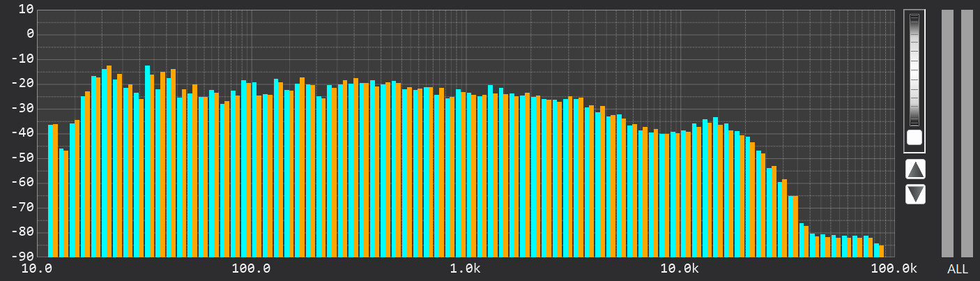
Task: Click the white slider handle
Action: click(x=914, y=137)
